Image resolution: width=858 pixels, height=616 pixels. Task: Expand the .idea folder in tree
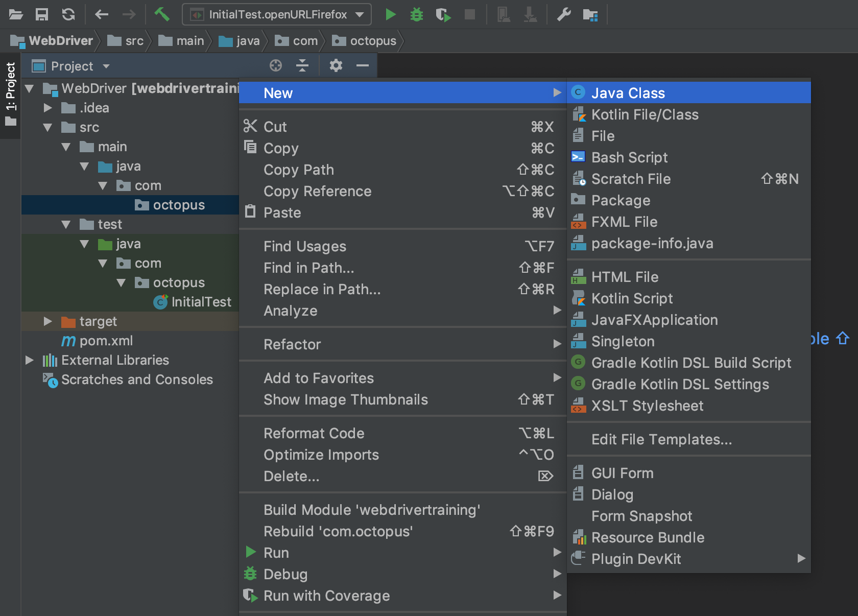[48, 108]
